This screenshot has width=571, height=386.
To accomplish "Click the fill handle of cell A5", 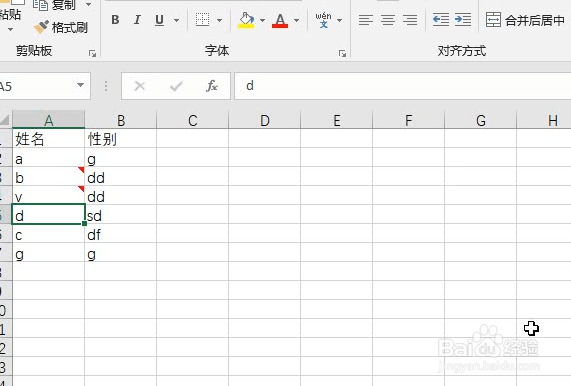I will click(x=84, y=223).
